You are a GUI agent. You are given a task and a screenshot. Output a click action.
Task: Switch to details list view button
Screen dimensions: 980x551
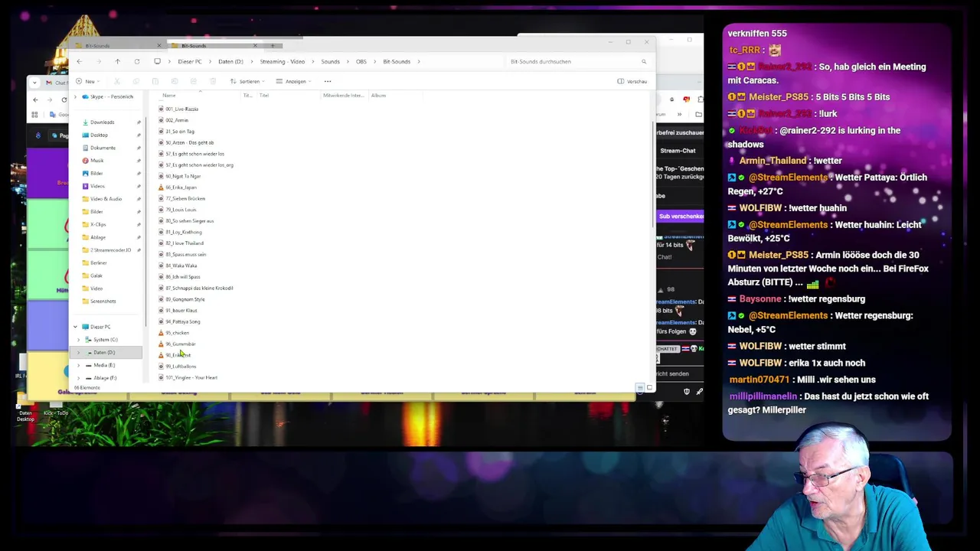(640, 388)
